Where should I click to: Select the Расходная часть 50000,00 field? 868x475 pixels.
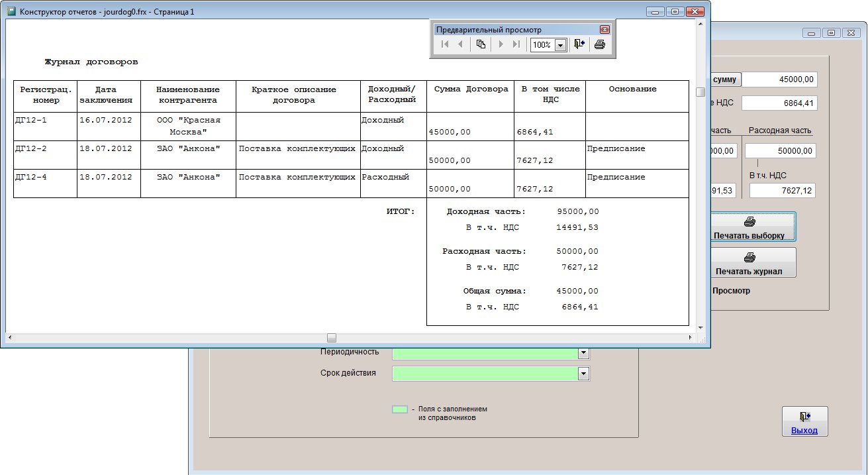(x=780, y=150)
